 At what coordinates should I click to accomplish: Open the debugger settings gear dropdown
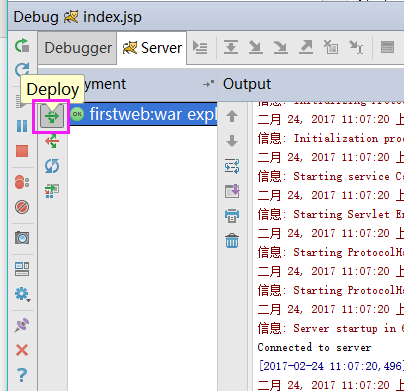23,294
